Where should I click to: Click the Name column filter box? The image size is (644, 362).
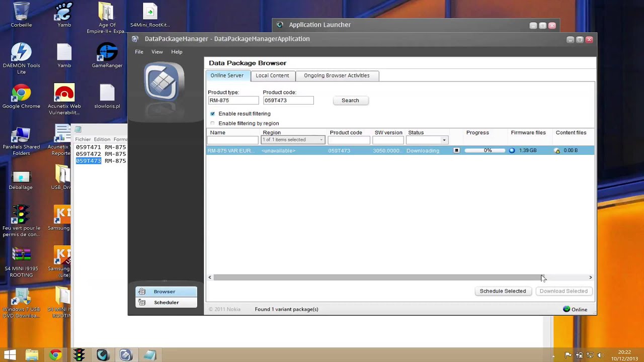(233, 140)
